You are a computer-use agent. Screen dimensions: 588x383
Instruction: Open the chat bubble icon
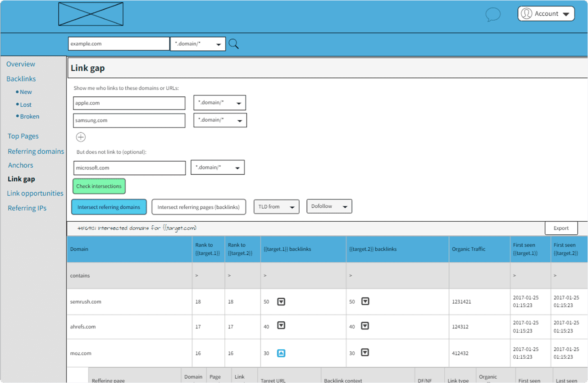tap(493, 15)
